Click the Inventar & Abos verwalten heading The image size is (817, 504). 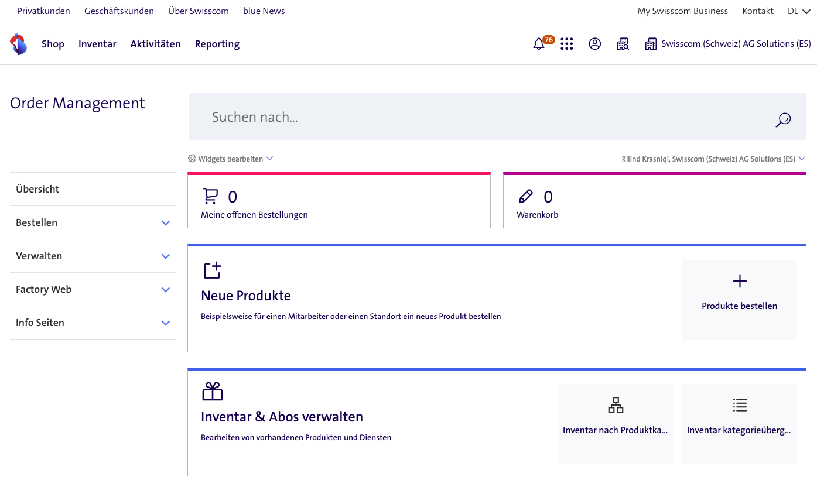pos(282,417)
